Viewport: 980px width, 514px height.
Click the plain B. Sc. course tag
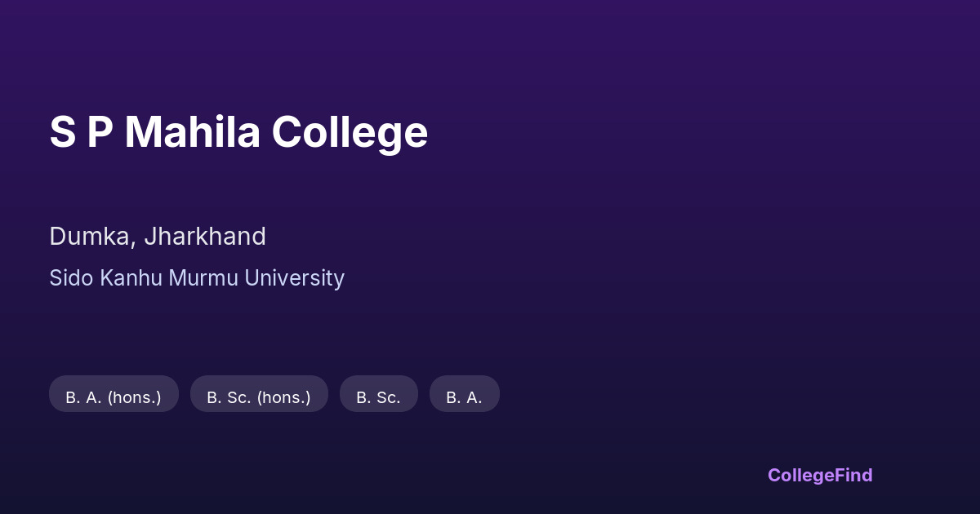pyautogui.click(x=378, y=397)
